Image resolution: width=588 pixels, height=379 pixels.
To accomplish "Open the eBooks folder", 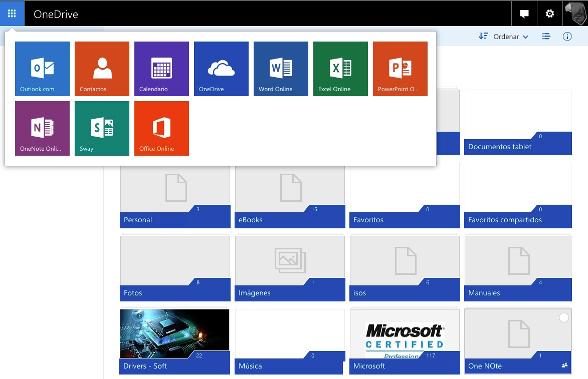I will tap(290, 197).
